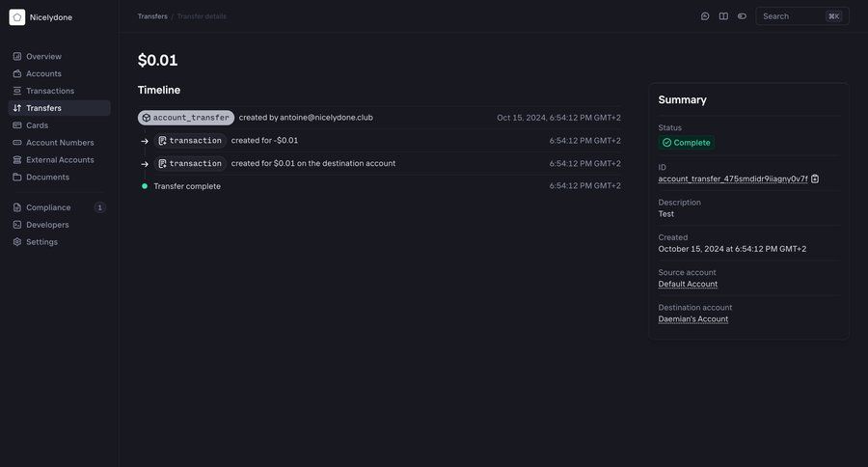This screenshot has width=868, height=467.
Task: Click the Documents folder icon
Action: 17,177
